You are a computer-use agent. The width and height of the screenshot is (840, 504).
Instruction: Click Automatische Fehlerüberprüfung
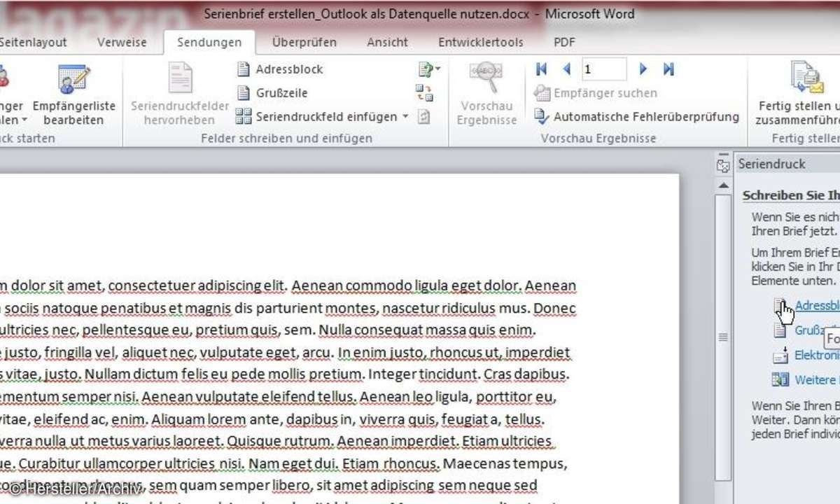637,116
